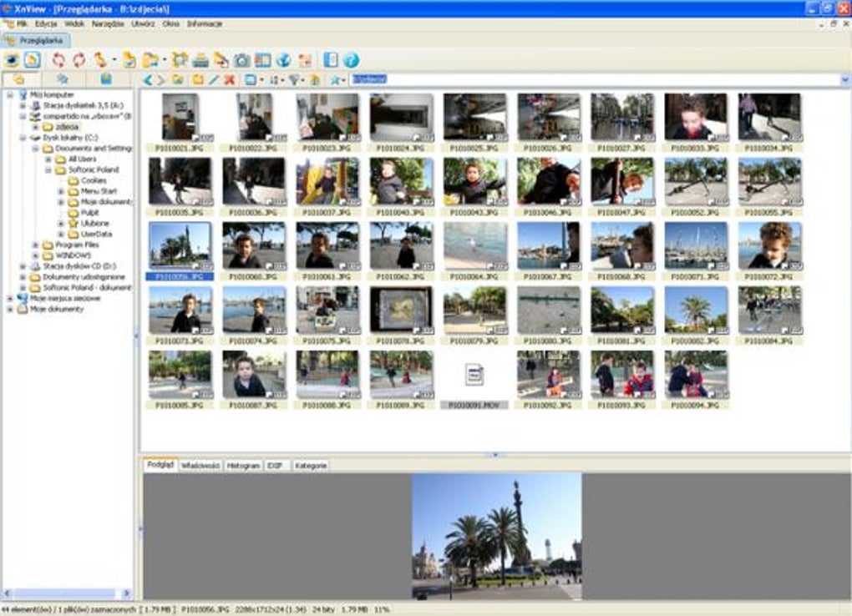852x616 pixels.
Task: Click the eye-shaped view icon in main toolbar
Action: [12, 60]
